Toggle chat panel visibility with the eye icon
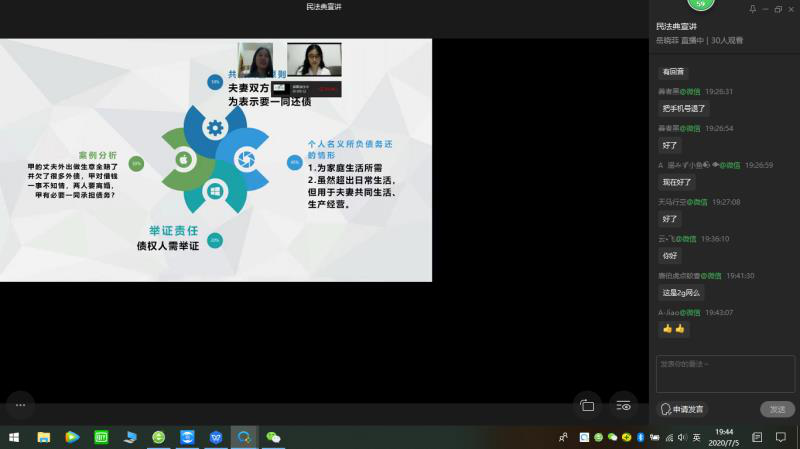This screenshot has width=800, height=449. point(624,405)
